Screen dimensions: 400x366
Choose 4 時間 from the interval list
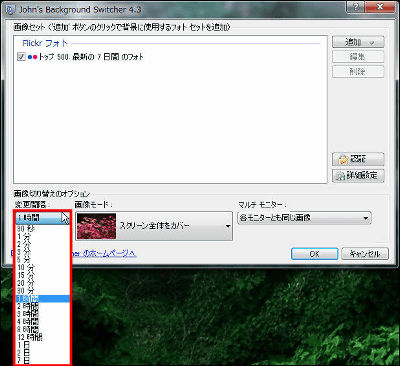tap(43, 322)
